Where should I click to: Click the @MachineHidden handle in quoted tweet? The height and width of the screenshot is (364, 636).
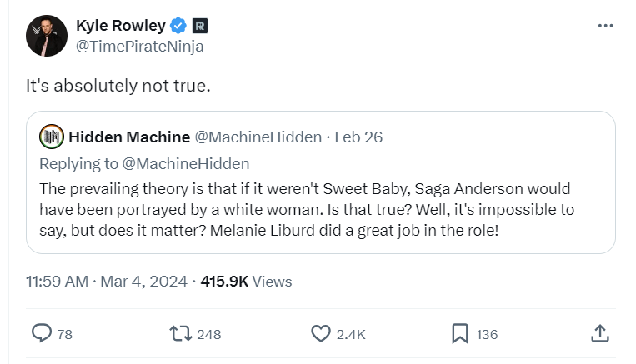point(258,137)
